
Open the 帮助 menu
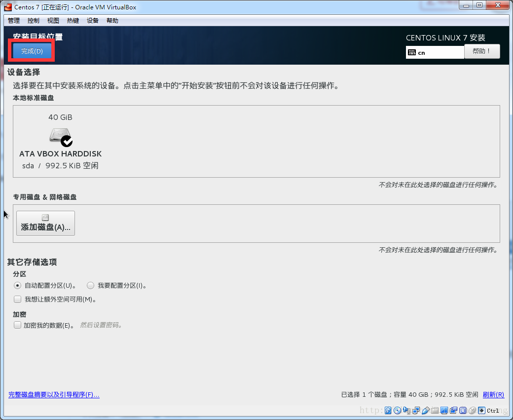[x=112, y=21]
